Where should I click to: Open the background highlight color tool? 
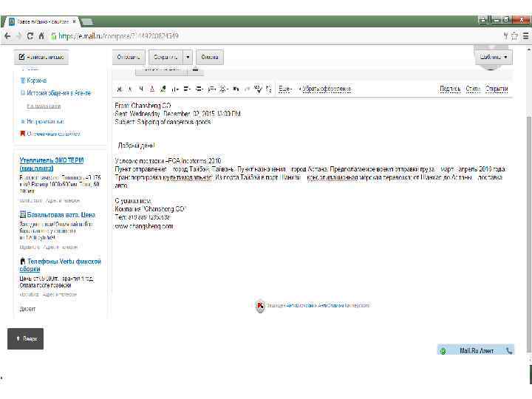click(x=163, y=89)
